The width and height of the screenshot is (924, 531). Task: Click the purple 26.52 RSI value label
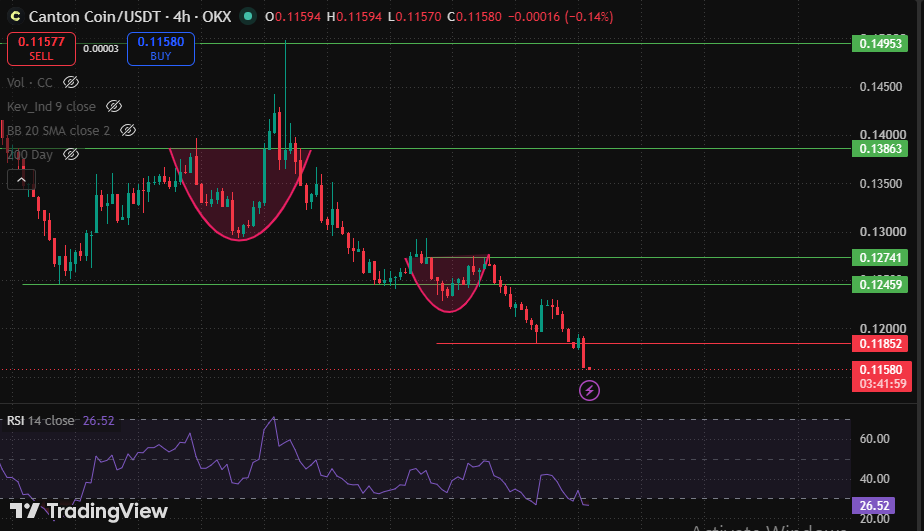[874, 506]
